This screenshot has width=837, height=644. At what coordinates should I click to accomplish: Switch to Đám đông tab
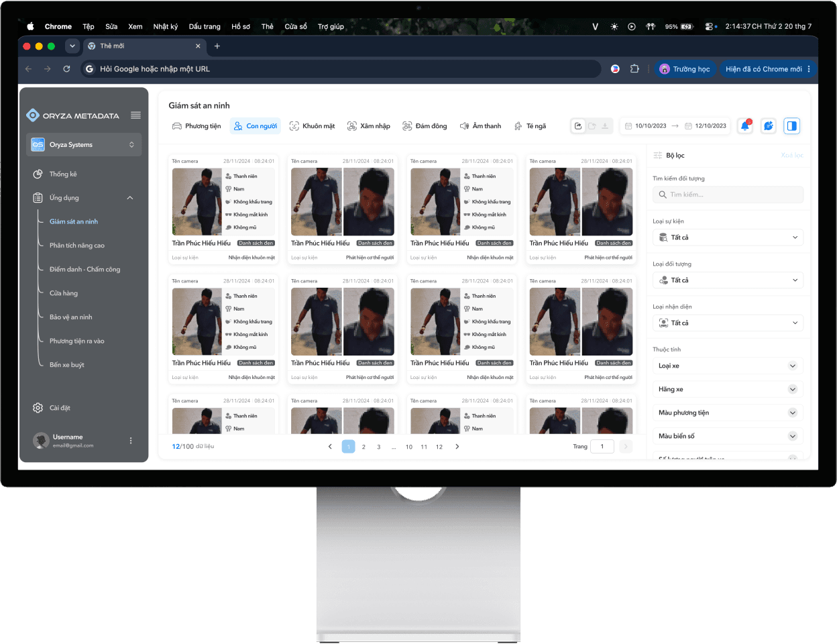(x=425, y=125)
